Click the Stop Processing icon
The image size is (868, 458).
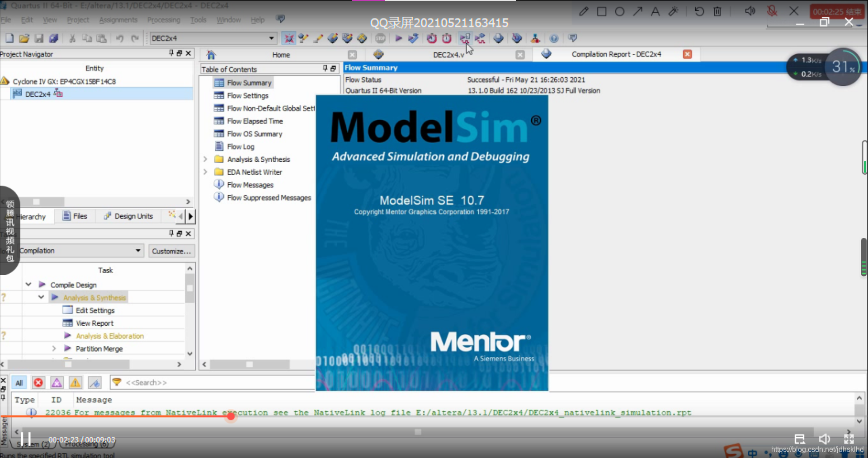point(381,38)
